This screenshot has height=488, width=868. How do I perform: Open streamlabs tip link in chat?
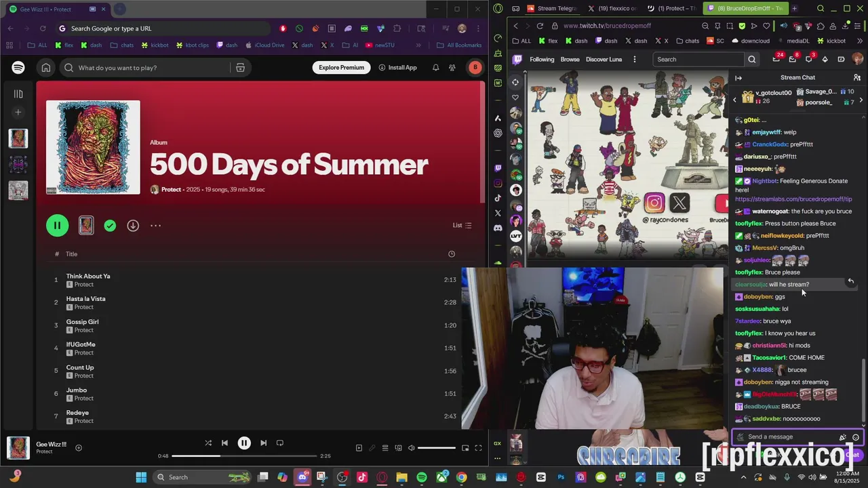point(793,199)
